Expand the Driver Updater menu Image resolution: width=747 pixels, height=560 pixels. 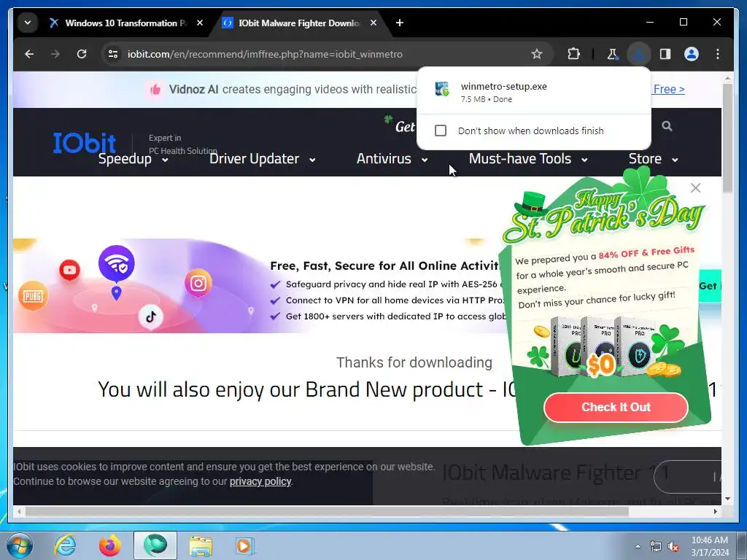tap(262, 158)
